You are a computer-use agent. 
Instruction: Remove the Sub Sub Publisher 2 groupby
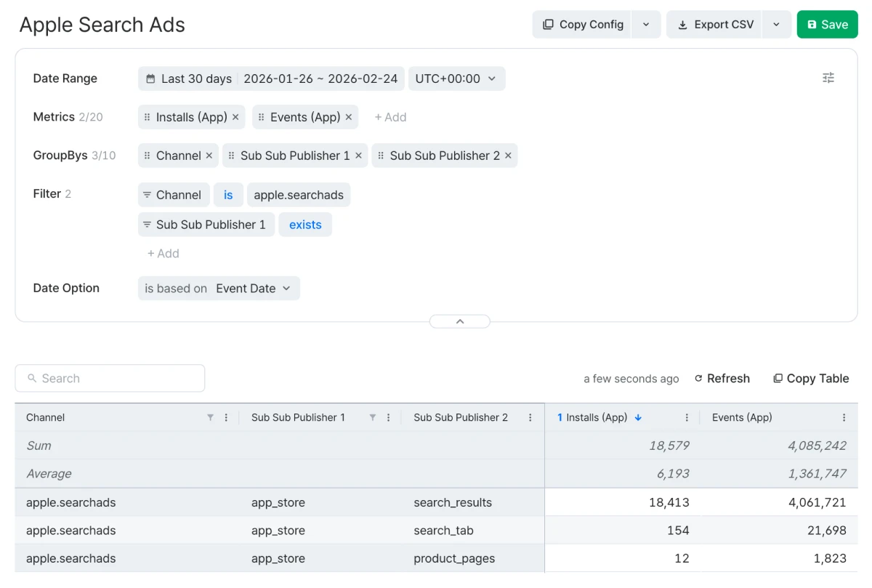coord(508,156)
